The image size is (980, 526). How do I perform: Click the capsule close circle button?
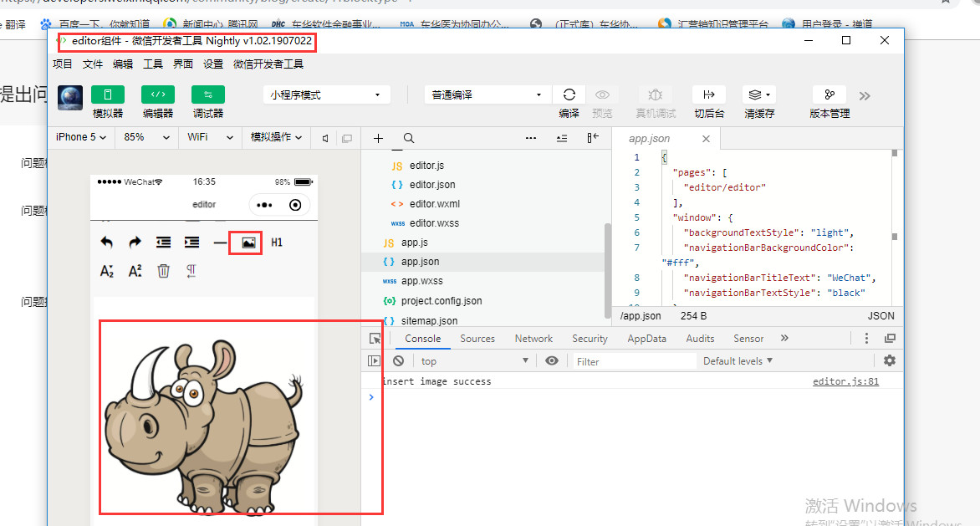coord(295,205)
